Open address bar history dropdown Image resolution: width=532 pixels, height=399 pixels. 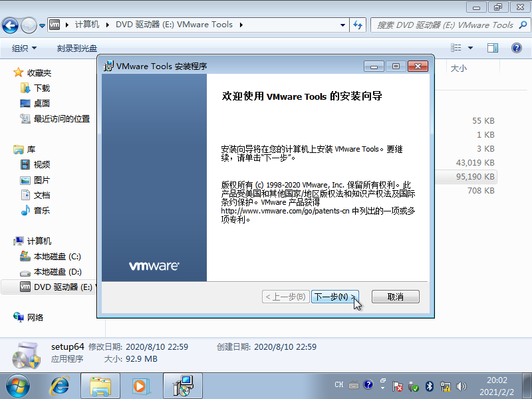[342, 25]
